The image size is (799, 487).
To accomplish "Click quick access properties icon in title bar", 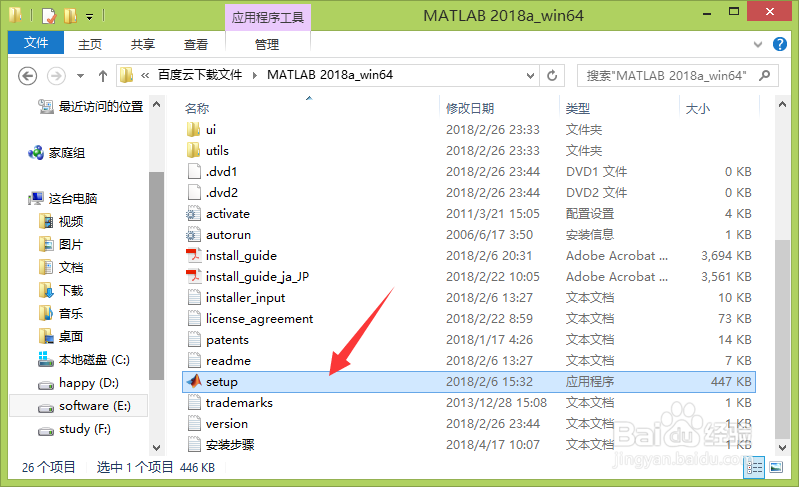I will pyautogui.click(x=49, y=16).
